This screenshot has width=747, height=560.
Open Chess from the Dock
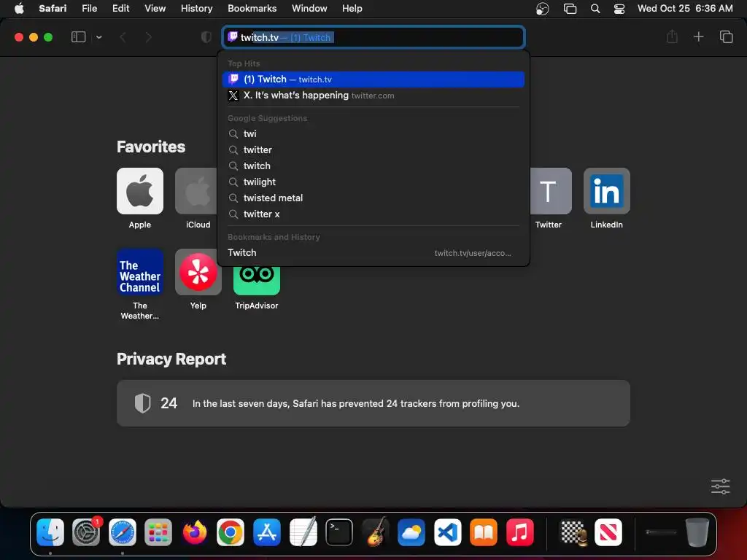tap(572, 532)
